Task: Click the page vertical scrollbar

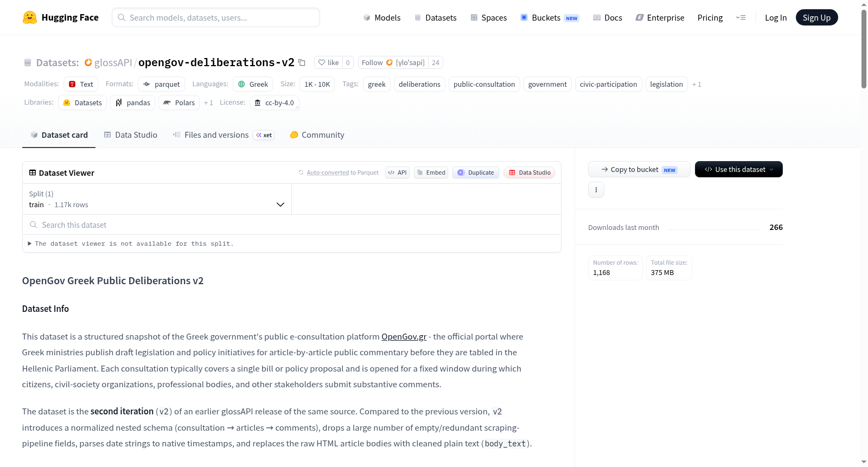Action: [x=864, y=49]
